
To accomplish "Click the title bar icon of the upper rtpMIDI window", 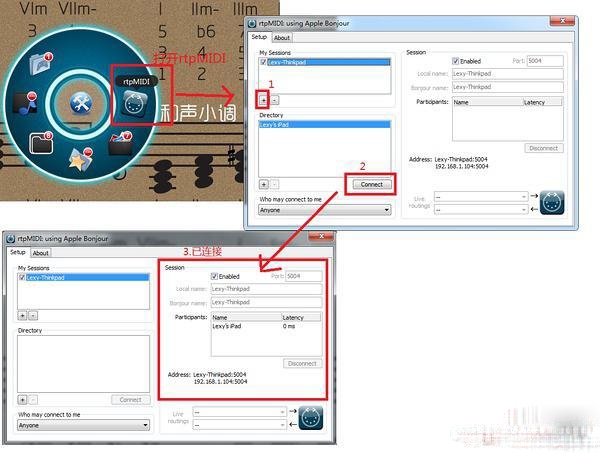I will coord(252,23).
